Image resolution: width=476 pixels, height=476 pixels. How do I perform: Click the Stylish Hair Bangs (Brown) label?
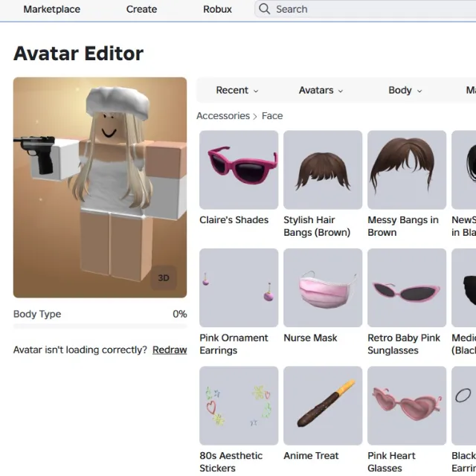pyautogui.click(x=317, y=226)
